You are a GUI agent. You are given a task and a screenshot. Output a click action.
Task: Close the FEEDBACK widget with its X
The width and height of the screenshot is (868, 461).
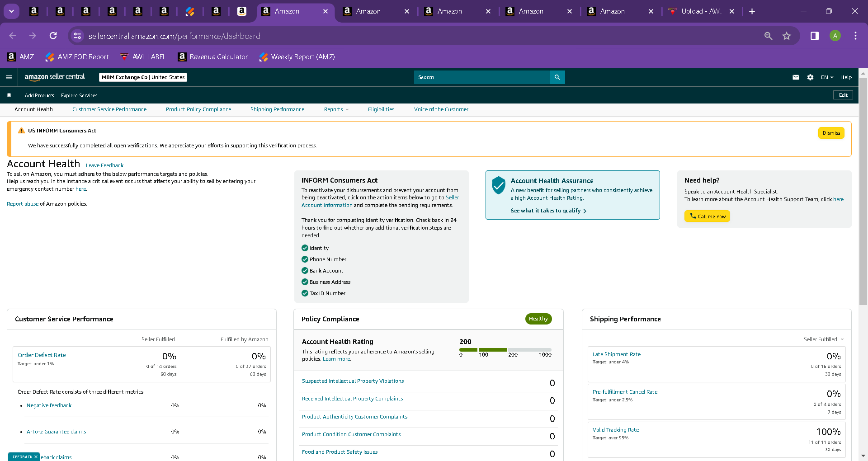click(x=36, y=457)
